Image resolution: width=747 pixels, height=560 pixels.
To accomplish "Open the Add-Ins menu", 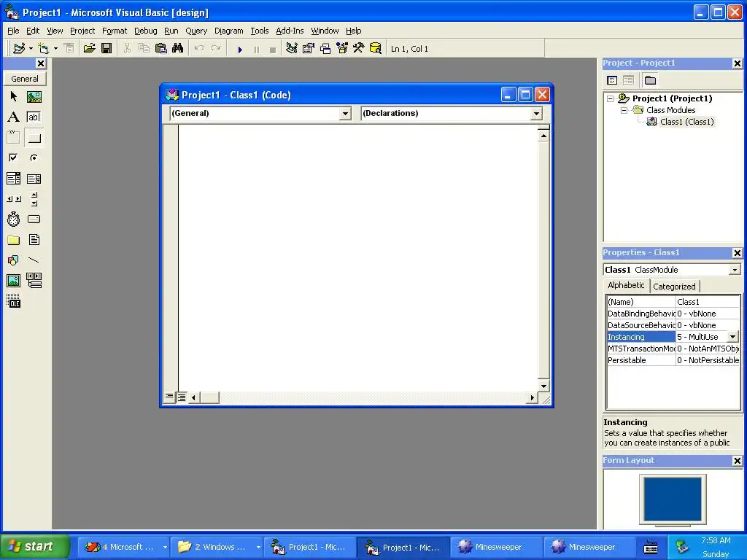I will [x=290, y=31].
